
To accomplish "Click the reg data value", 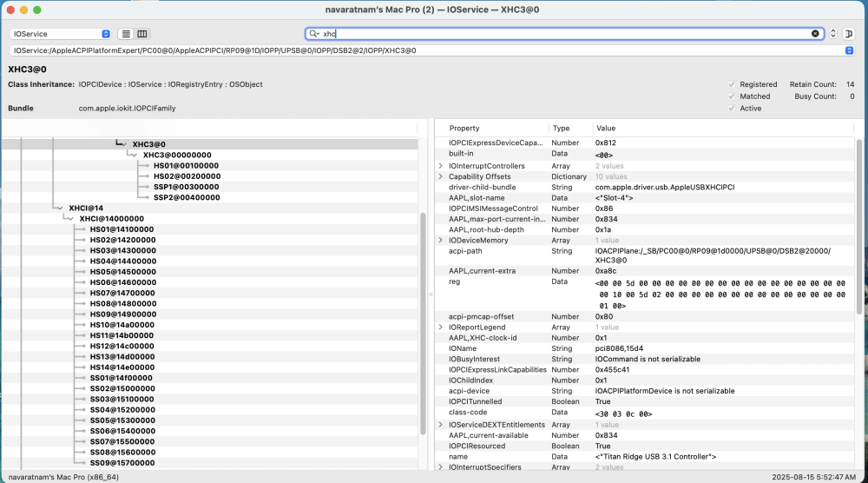I will click(x=720, y=294).
